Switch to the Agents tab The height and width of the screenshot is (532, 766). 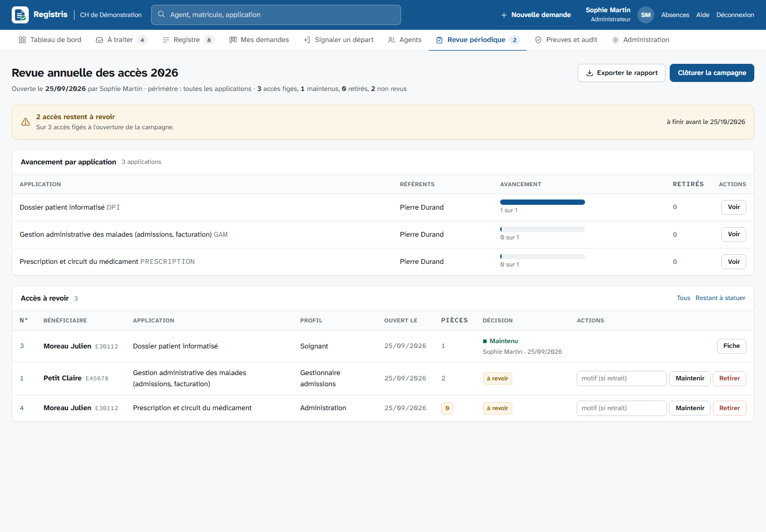405,40
